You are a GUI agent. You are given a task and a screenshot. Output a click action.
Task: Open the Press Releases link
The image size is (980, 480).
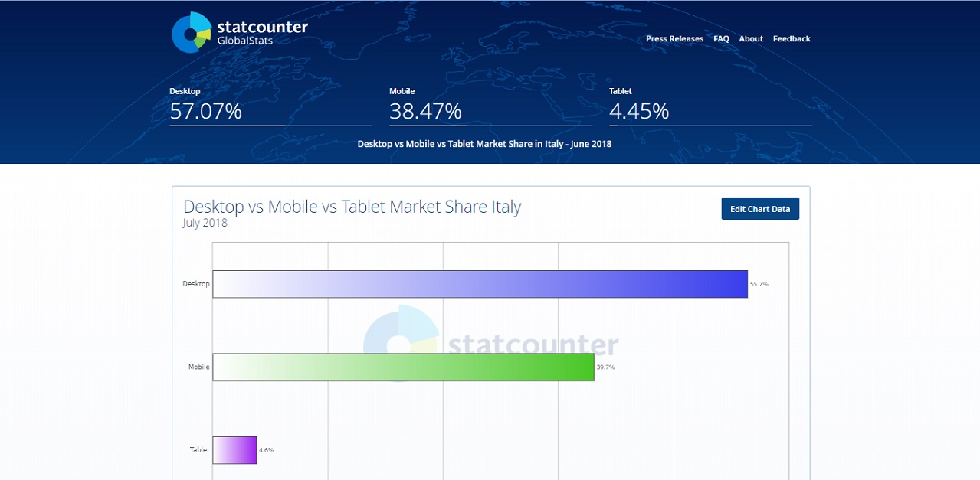674,39
